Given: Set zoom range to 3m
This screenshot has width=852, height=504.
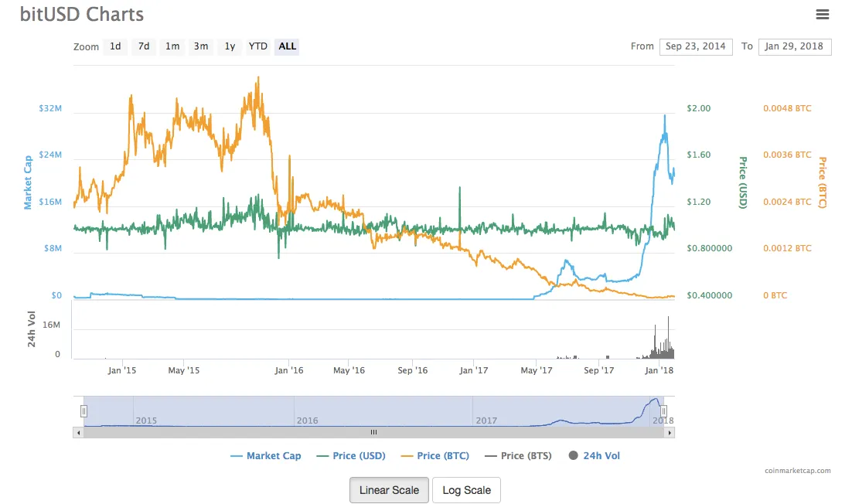Looking at the screenshot, I should (201, 46).
